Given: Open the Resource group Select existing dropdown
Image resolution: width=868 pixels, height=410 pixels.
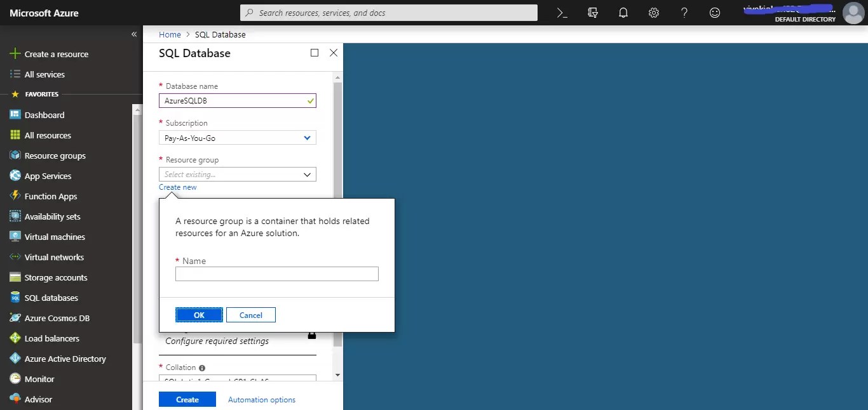Looking at the screenshot, I should [237, 174].
